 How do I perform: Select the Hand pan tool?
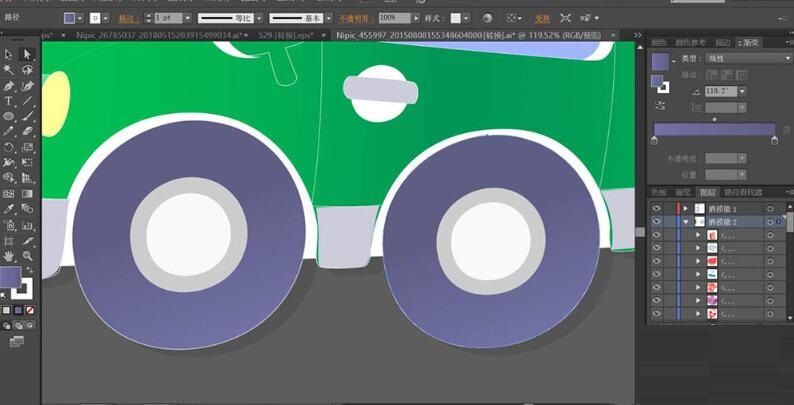[8, 256]
